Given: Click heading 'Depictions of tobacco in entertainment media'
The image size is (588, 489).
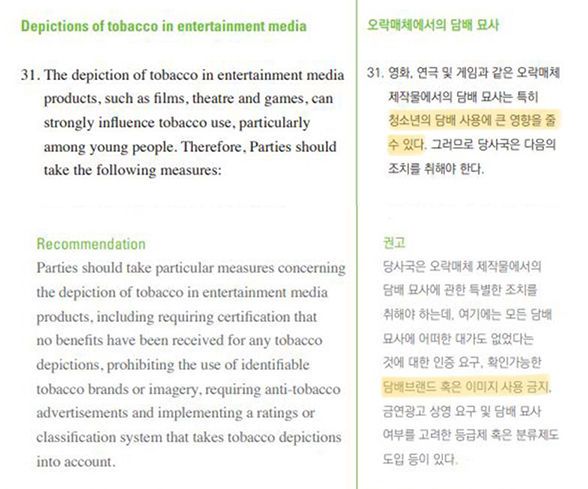Looking at the screenshot, I should pyautogui.click(x=164, y=26).
